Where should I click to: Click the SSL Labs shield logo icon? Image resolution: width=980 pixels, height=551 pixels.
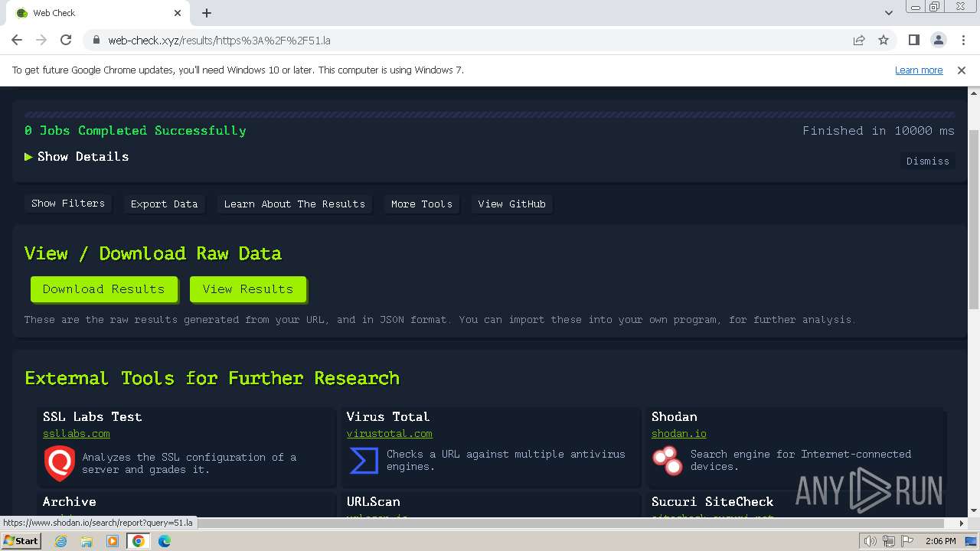click(59, 464)
